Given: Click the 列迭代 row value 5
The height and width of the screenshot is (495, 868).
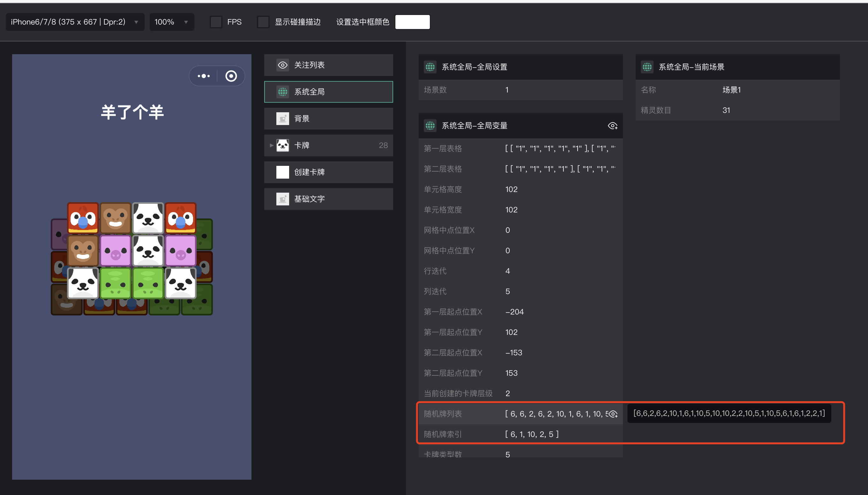Looking at the screenshot, I should [507, 292].
